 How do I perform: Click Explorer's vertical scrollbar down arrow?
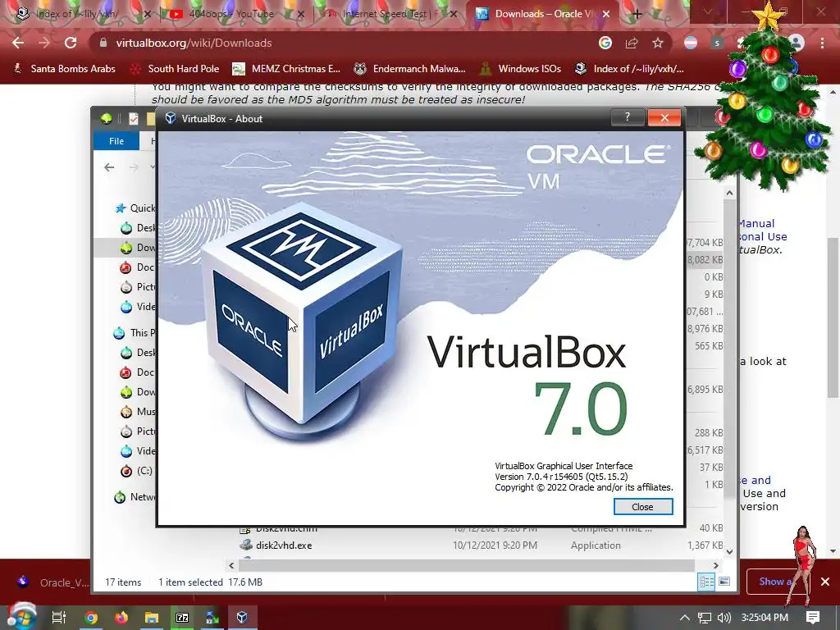tap(729, 551)
